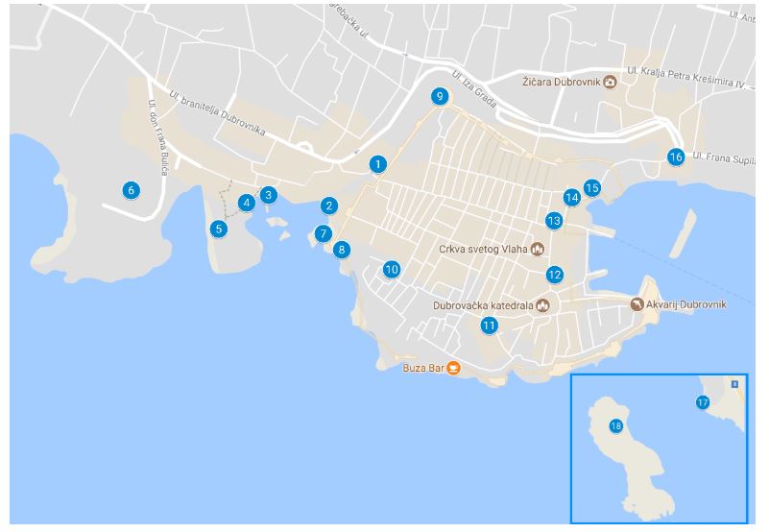Select blue marker number 9
769x532 pixels.
click(x=440, y=96)
